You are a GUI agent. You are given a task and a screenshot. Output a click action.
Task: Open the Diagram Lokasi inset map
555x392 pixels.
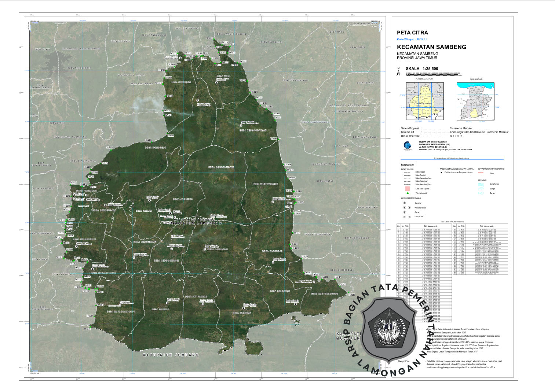pyautogui.click(x=475, y=101)
